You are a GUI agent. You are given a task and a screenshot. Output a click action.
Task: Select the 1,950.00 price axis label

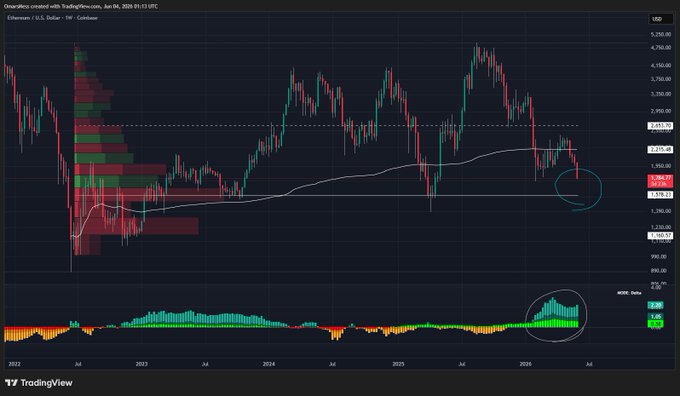(660, 166)
